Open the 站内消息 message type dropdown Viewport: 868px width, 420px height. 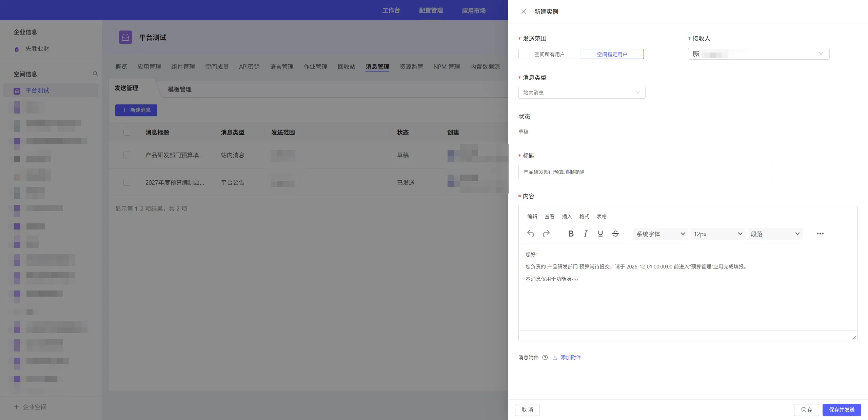(x=582, y=93)
